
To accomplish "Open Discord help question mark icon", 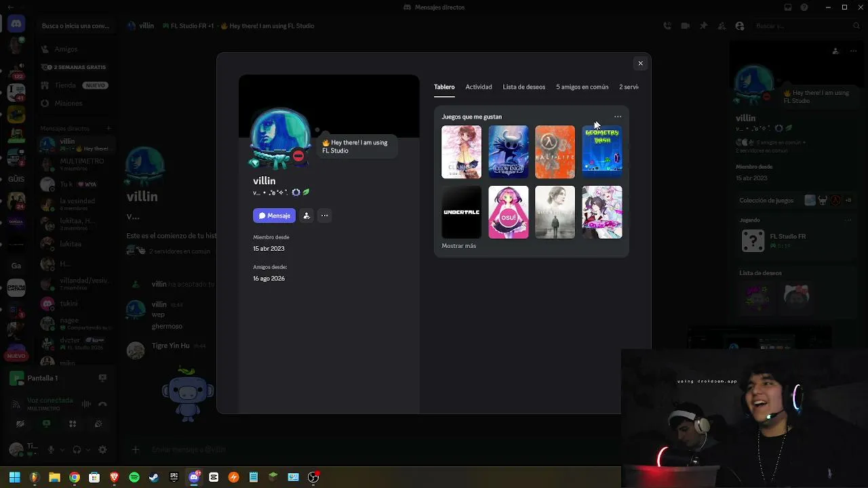I will [804, 7].
